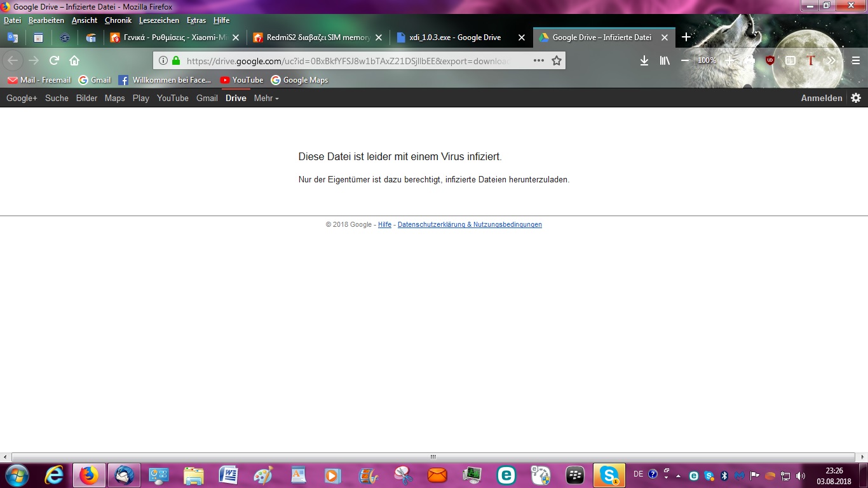This screenshot has width=868, height=488.
Task: Open the Library bookmarks and history icon
Action: 665,60
